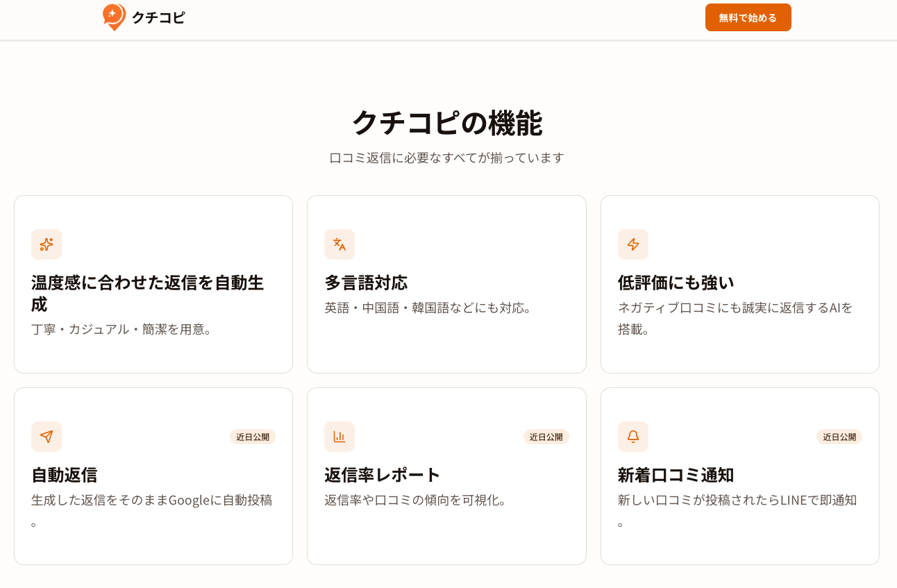Screen dimensions: 897x588
Task: Select the 近日公開 badge on 新着口コミ通知 card
Action: pos(839,437)
